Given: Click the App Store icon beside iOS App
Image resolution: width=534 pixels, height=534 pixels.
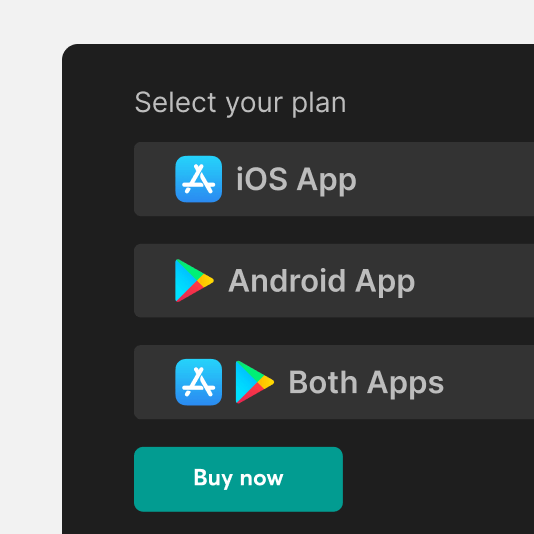Looking at the screenshot, I should [x=199, y=179].
